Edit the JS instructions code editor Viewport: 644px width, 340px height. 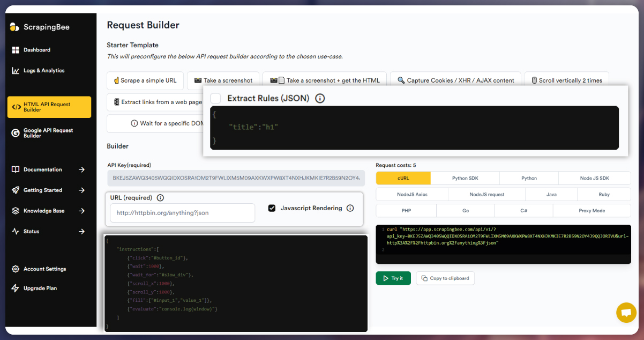pyautogui.click(x=236, y=283)
